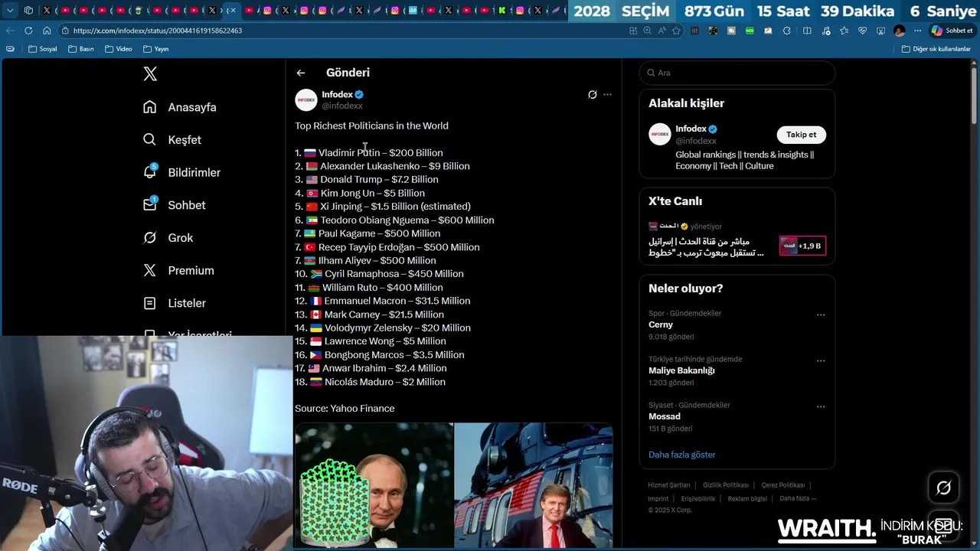The image size is (980, 551).
Task: Open Infodex avatar on the post
Action: pyautogui.click(x=306, y=100)
